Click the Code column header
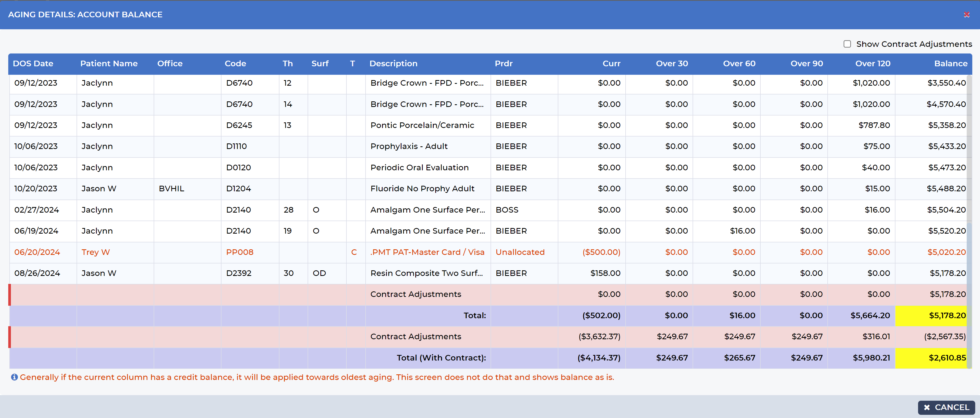Screen dimensions: 980x418 (235, 64)
